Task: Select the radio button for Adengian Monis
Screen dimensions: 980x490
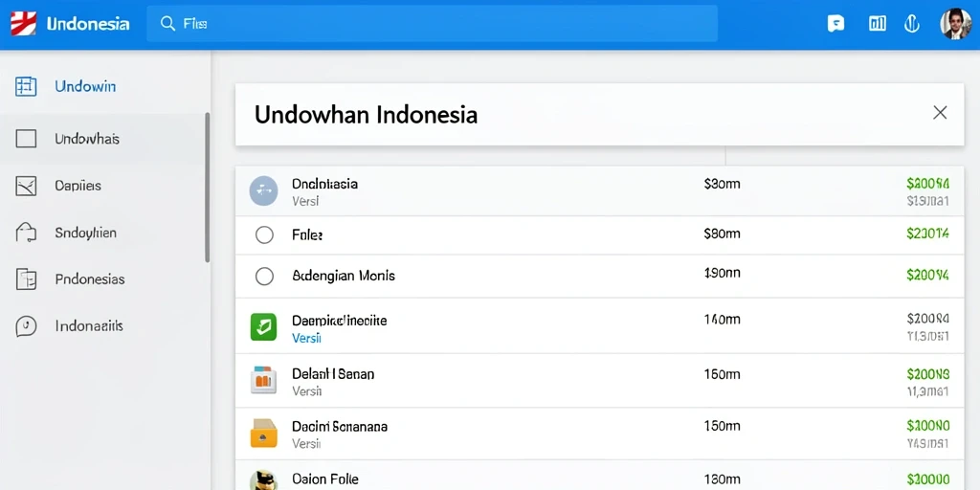Action: 264,276
